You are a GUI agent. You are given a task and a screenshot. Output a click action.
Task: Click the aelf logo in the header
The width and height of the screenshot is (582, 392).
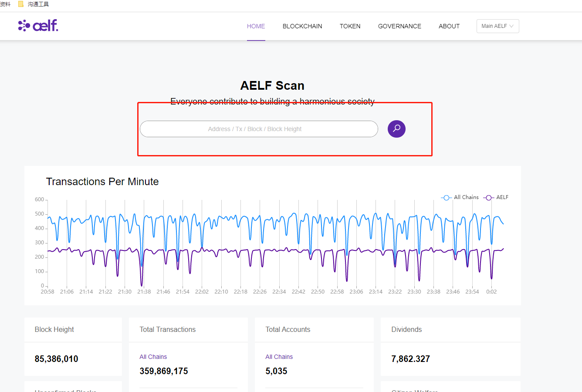(x=38, y=26)
